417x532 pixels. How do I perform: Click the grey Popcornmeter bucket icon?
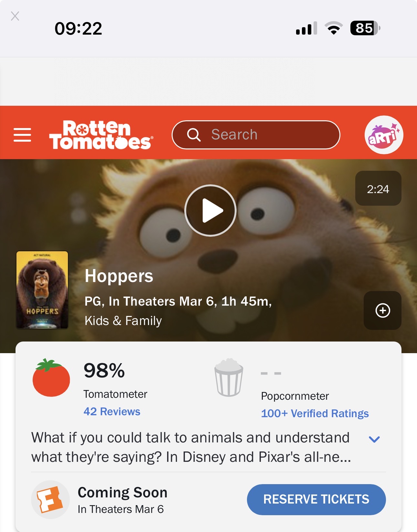coord(229,377)
